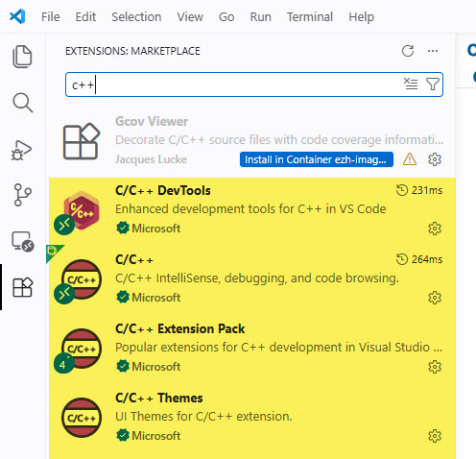The height and width of the screenshot is (459, 476).
Task: Clear extensions search results
Action: click(411, 85)
